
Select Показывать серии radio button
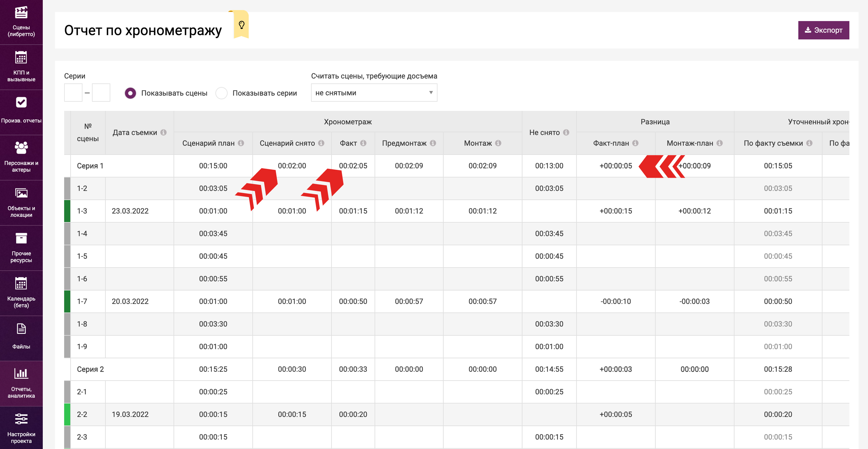pos(222,93)
